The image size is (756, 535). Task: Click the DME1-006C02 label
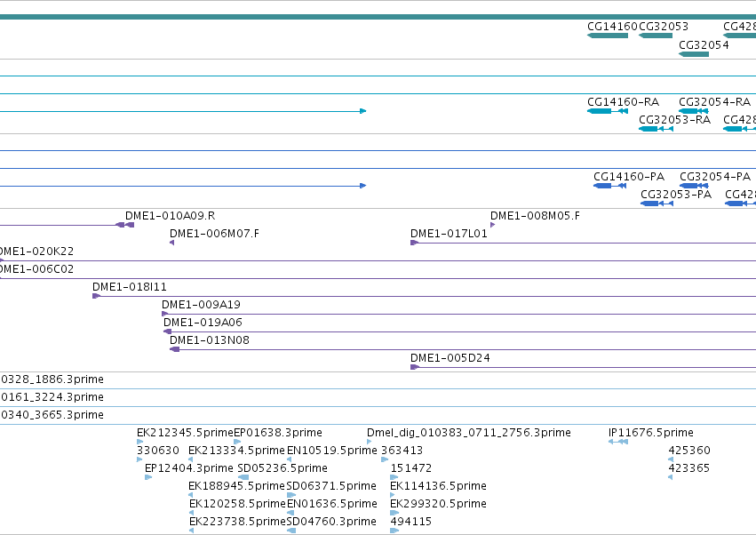[36, 269]
